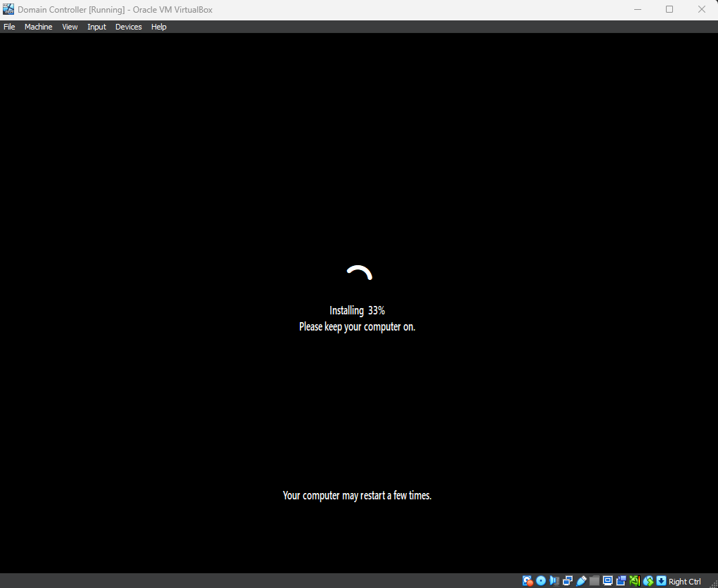Screen dimensions: 718x588
Task: Open the network adapter status icon
Action: [x=567, y=581]
